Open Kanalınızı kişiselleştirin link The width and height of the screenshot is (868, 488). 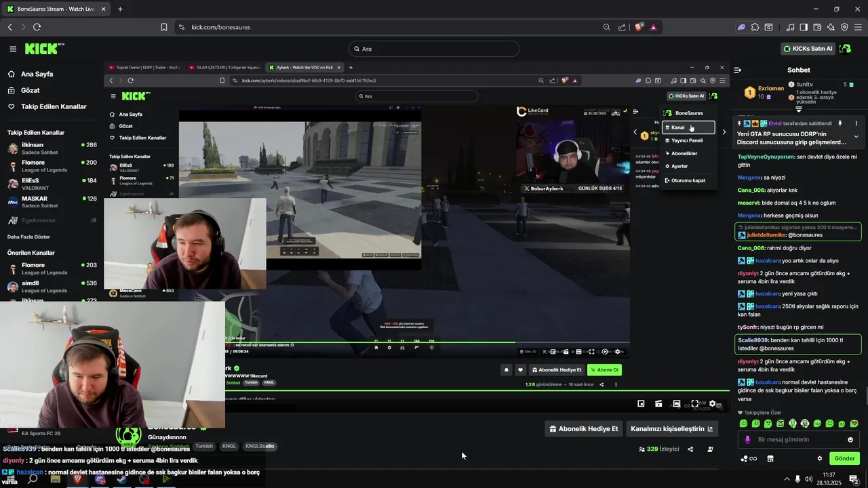(x=671, y=428)
